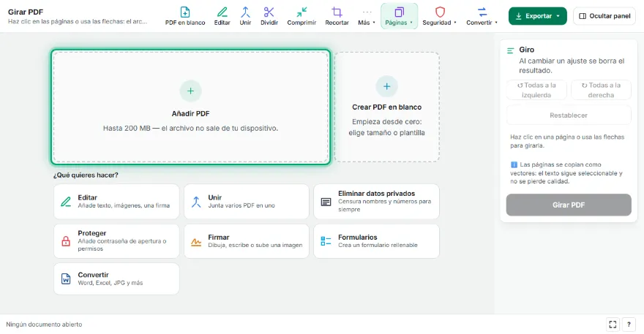Viewport: 644px width, 334px height.
Task: Open the Unir merge tool in toolbar
Action: point(245,16)
